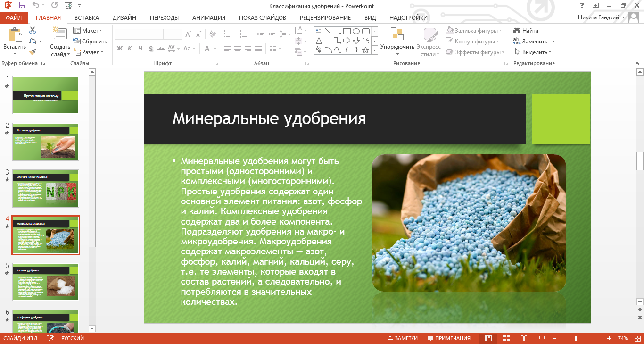Click the spell check icon in the status bar
The height and width of the screenshot is (344, 644).
[x=50, y=338]
